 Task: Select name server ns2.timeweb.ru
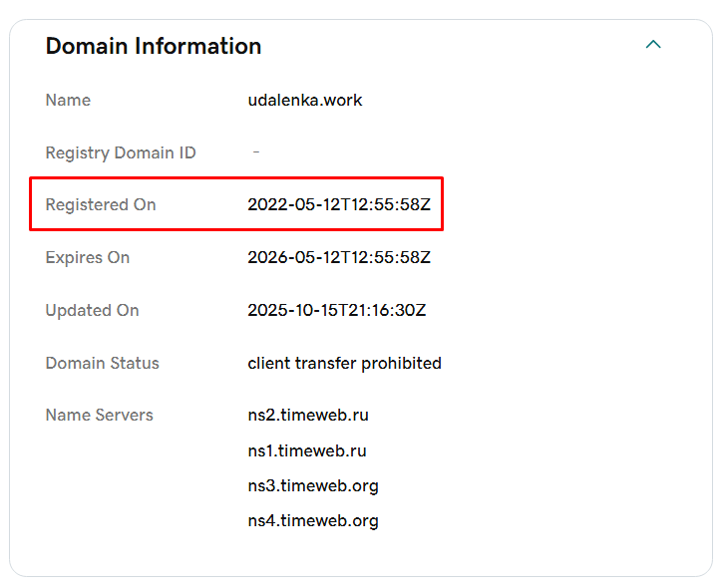pos(308,415)
